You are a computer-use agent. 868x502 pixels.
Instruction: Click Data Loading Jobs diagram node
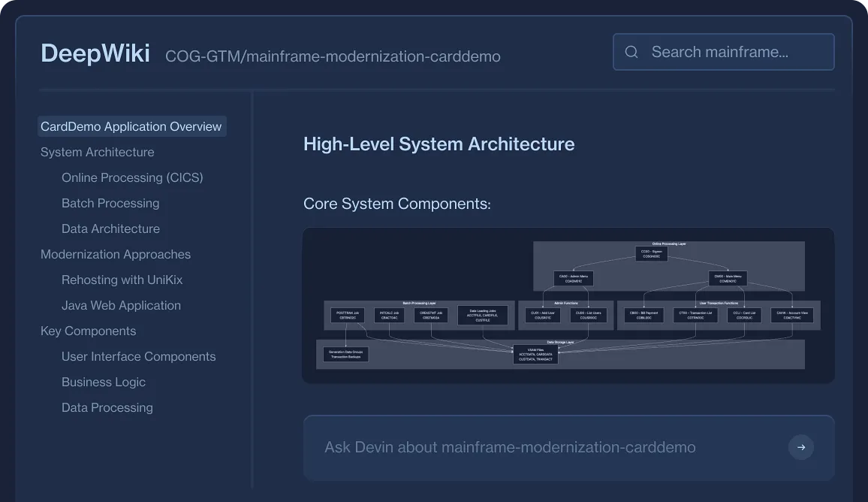click(483, 316)
